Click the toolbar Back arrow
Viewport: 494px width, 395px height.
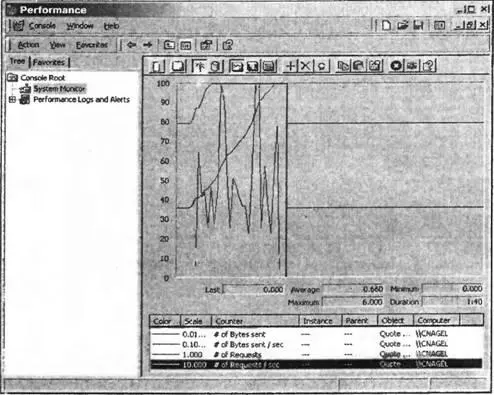132,45
